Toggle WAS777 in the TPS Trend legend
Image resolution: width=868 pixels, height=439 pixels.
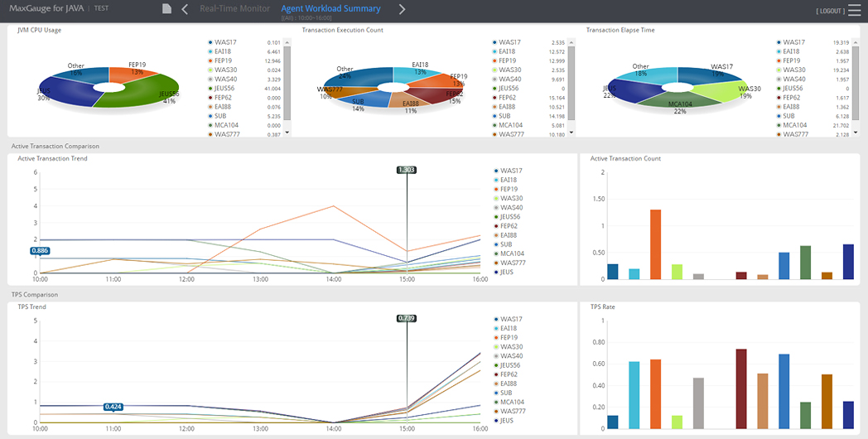510,412
